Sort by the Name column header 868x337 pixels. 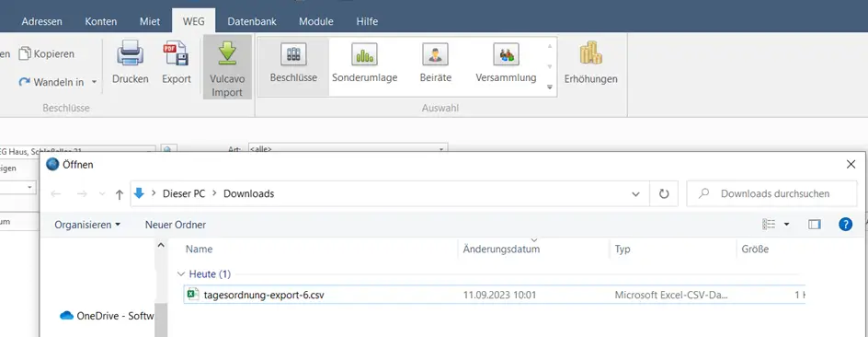[x=200, y=250]
